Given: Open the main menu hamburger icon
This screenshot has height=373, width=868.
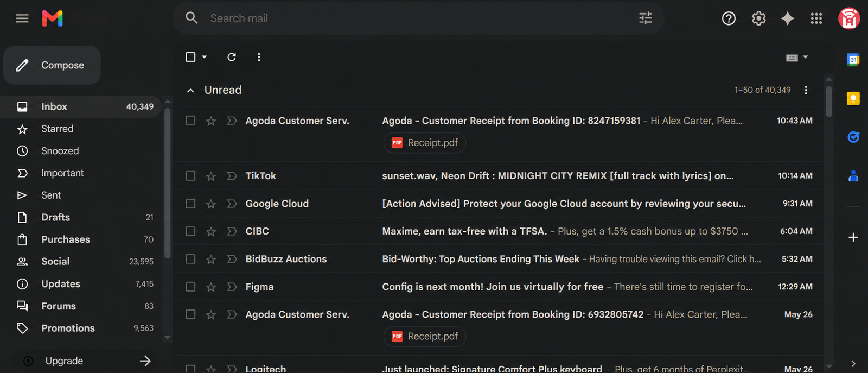Looking at the screenshot, I should (x=22, y=18).
